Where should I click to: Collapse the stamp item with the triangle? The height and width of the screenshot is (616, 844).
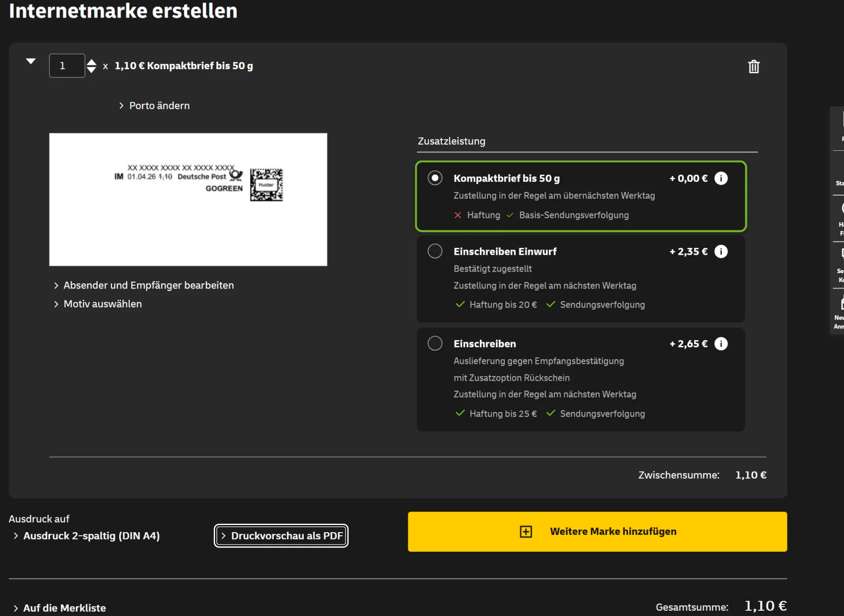click(31, 61)
